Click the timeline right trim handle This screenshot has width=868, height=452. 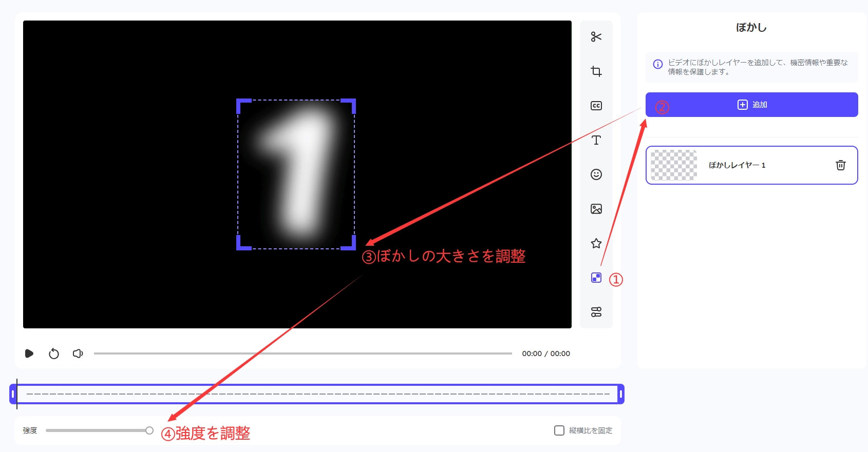[x=621, y=394]
